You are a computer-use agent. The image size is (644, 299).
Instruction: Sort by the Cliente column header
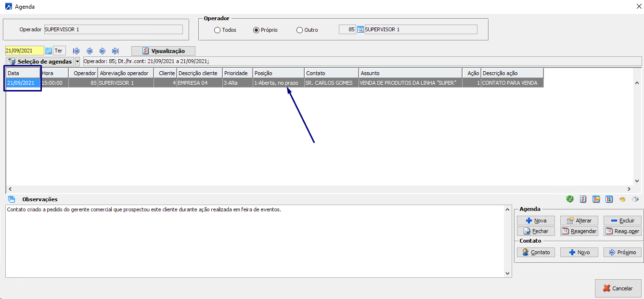point(165,73)
